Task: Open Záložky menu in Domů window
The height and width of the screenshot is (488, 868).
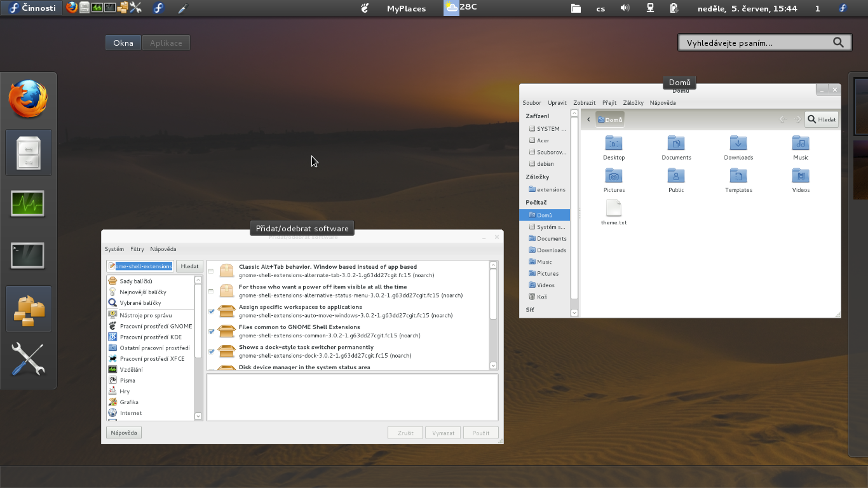Action: point(634,103)
